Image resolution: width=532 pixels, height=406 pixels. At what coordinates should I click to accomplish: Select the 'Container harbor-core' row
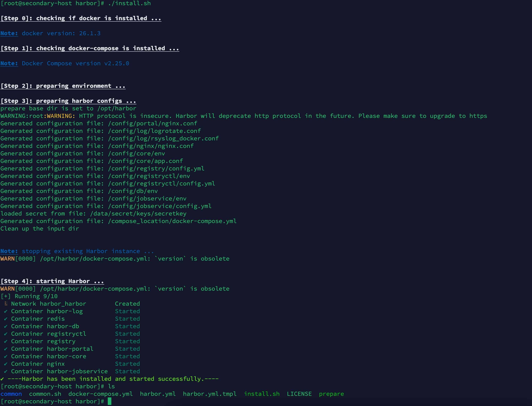[72, 356]
